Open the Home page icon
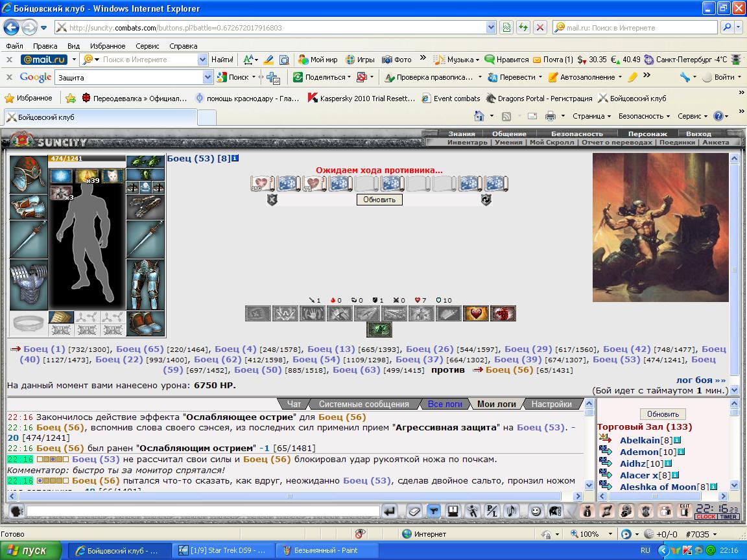The image size is (747, 560). (479, 116)
